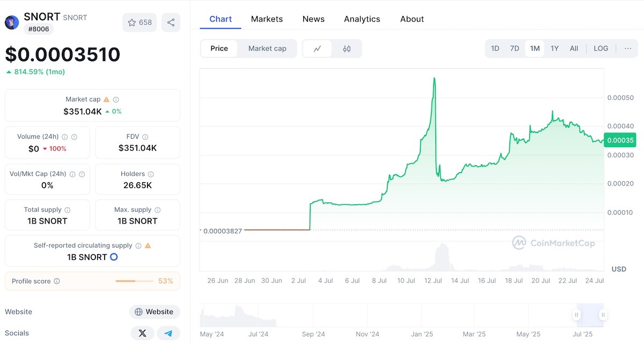Click warning triangle beside Self-reported circulating supply
This screenshot has height=345, width=644.
(x=148, y=246)
